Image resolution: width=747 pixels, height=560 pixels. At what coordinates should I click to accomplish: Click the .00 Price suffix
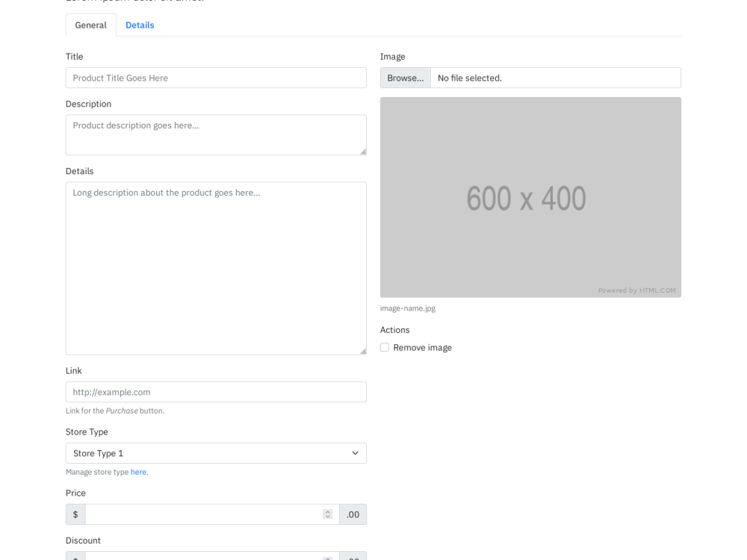(x=353, y=514)
